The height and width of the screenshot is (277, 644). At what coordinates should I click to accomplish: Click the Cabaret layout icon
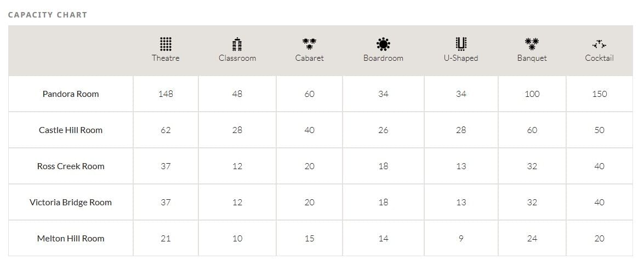309,44
